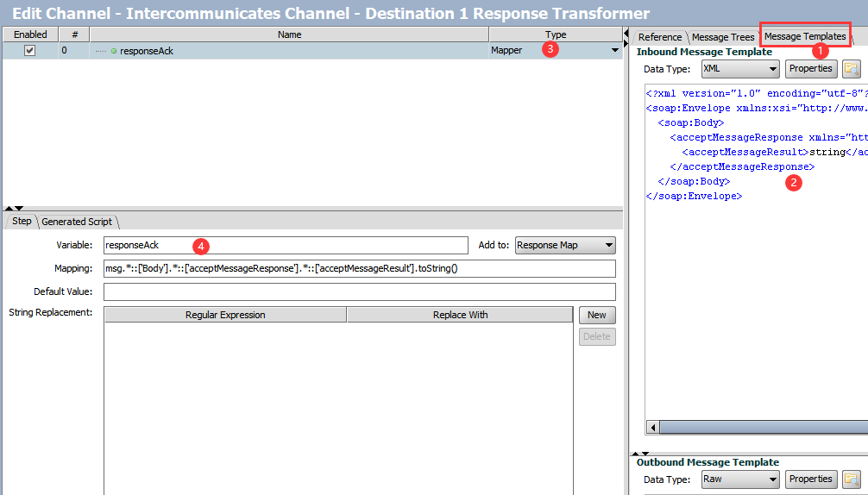Open the Step tab
Image resolution: width=868 pixels, height=495 pixels.
point(22,222)
